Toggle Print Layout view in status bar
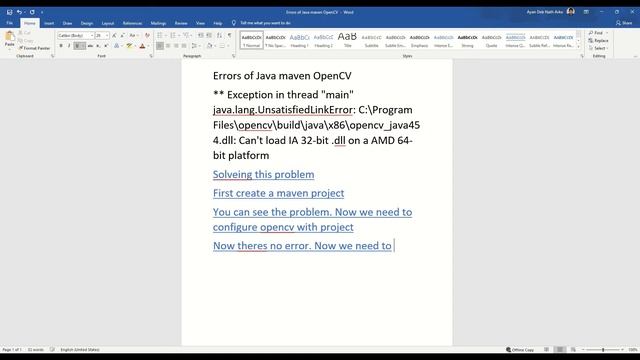This screenshot has width=640, height=360. (560, 350)
